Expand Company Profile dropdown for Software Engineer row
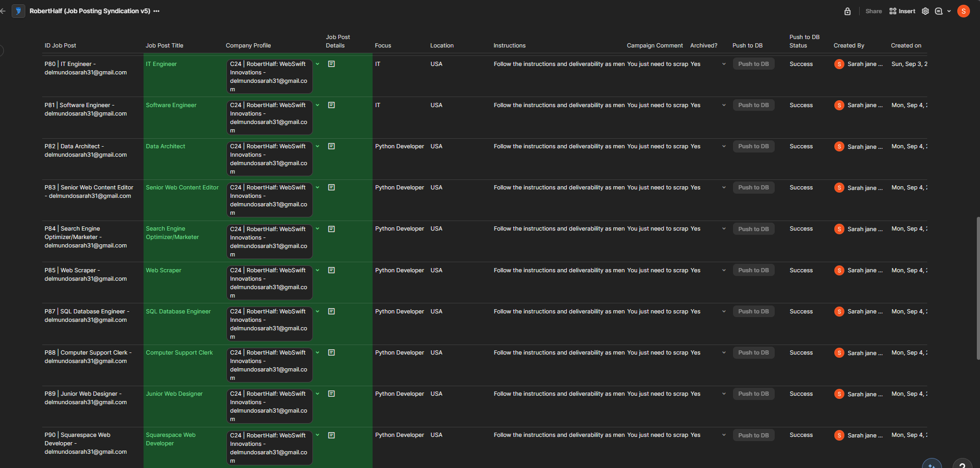 [318, 105]
